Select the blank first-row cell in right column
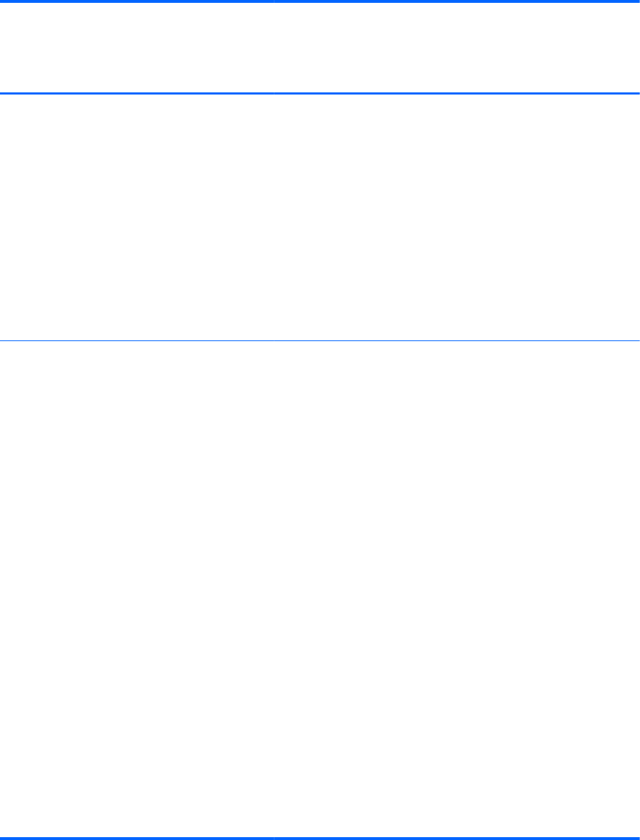Screen dimensions: 640x840 point(457,217)
